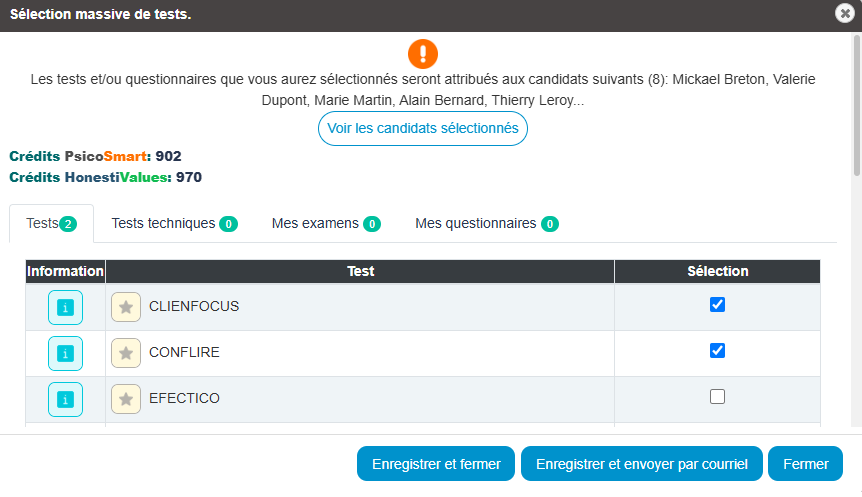The height and width of the screenshot is (497, 862).
Task: Open info icon for CLIENFOCUS test
Action: click(x=65, y=307)
